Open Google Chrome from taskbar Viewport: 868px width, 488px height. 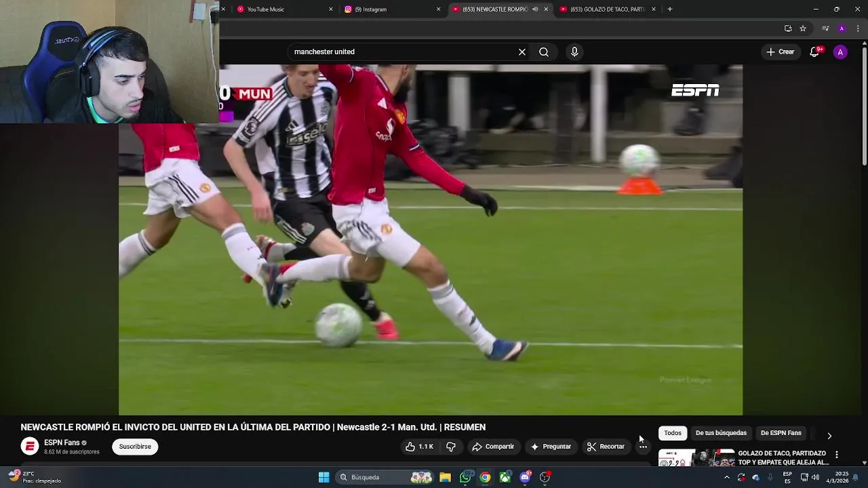[485, 477]
